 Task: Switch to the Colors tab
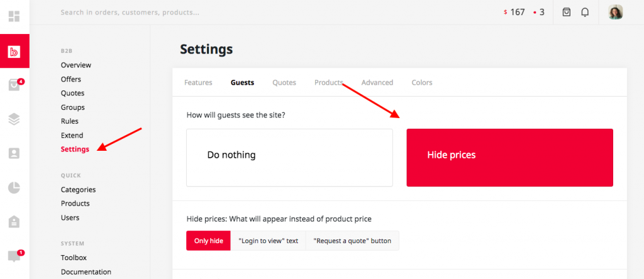[x=422, y=82]
